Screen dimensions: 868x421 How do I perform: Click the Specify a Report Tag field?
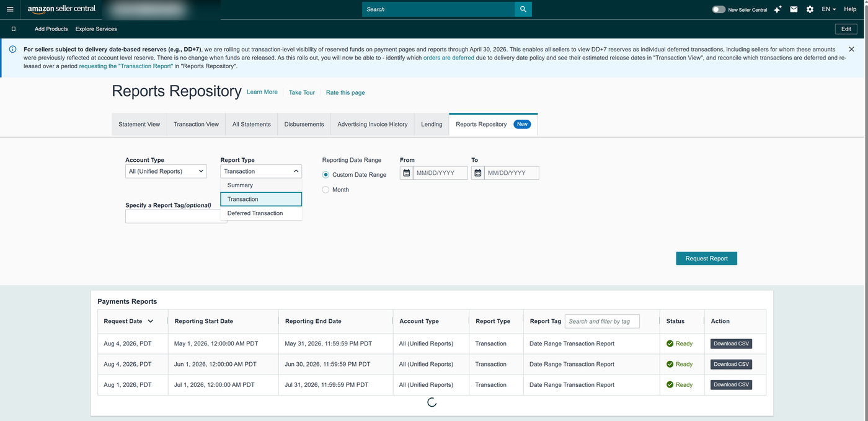176,216
